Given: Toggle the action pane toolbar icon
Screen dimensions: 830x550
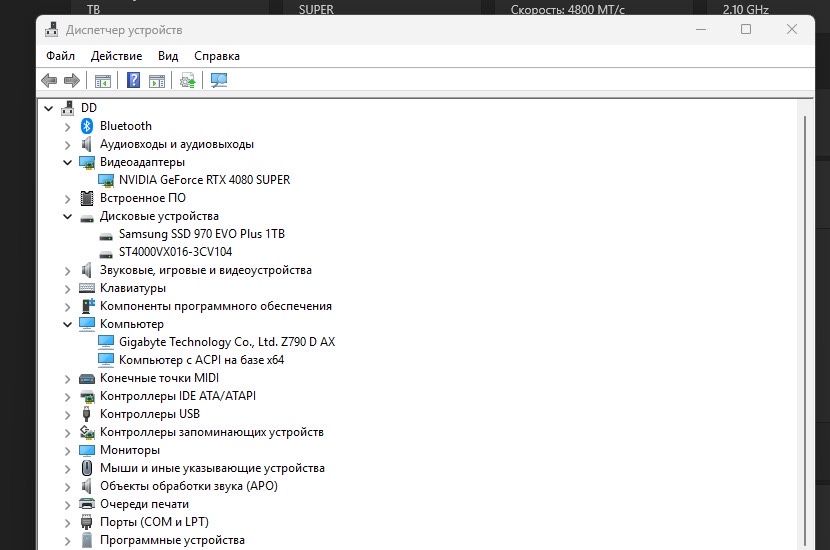Looking at the screenshot, I should [157, 81].
